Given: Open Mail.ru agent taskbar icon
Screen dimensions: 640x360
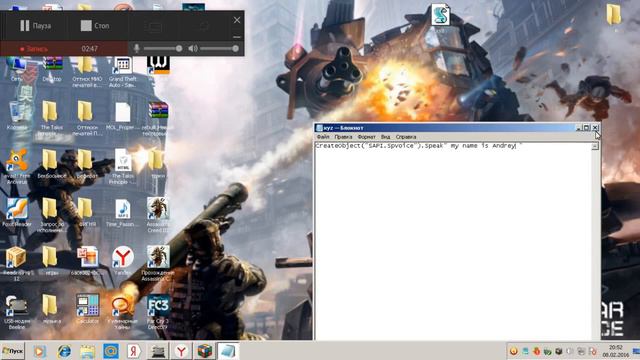Looking at the screenshot, I should (111, 351).
